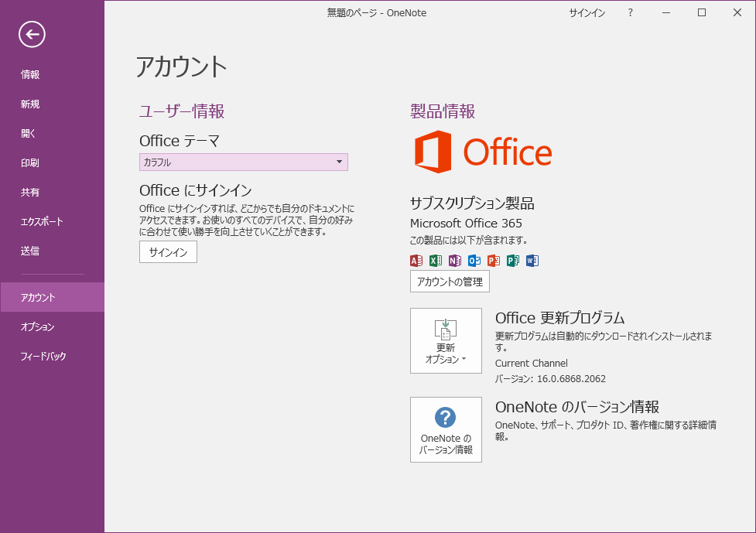Click the Publisher app icon
Viewport: 756px width, 533px height.
(x=512, y=261)
